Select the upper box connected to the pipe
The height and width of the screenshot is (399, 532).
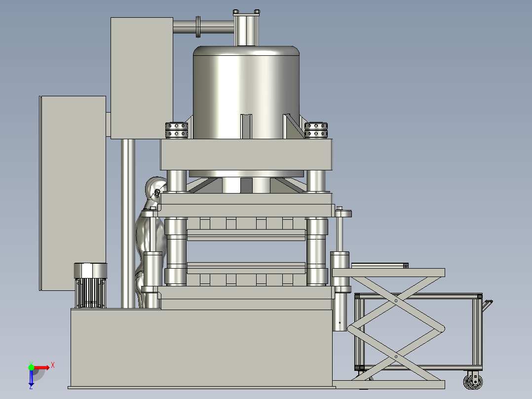pyautogui.click(x=142, y=78)
